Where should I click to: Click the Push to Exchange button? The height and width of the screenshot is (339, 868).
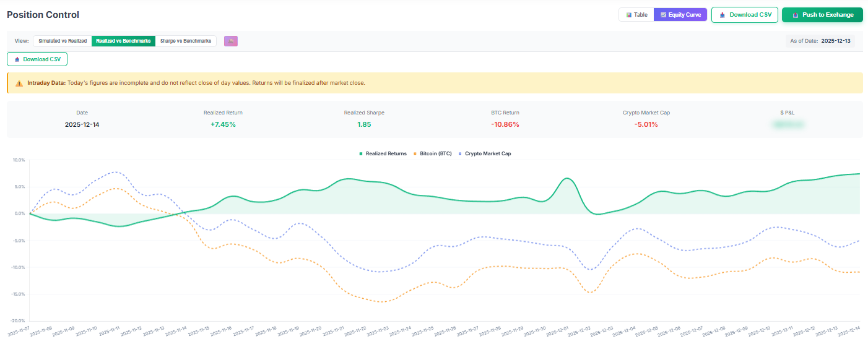tap(822, 15)
